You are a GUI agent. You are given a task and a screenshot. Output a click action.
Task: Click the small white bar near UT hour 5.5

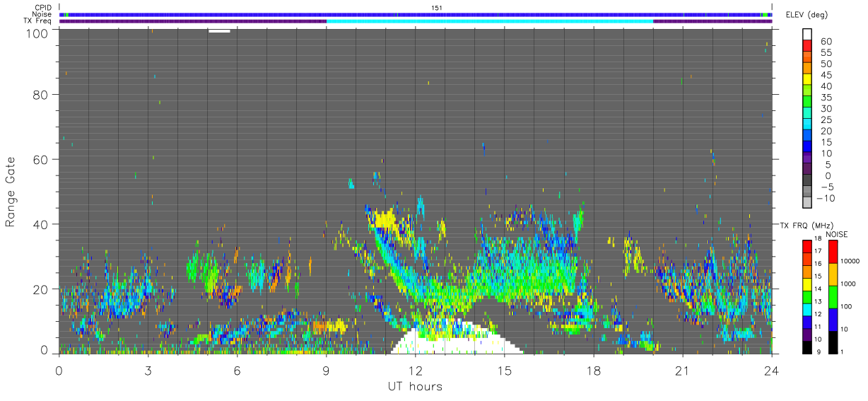(219, 30)
